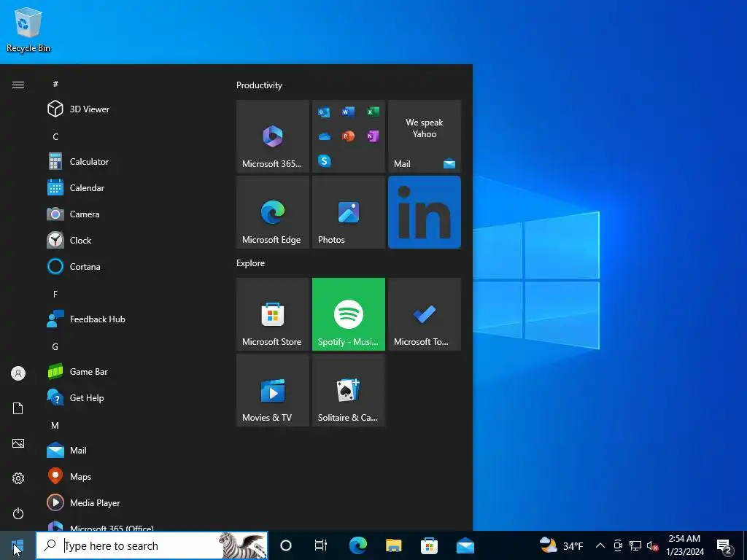The image size is (747, 560).
Task: Click the Meet Now tray icon
Action: (618, 545)
